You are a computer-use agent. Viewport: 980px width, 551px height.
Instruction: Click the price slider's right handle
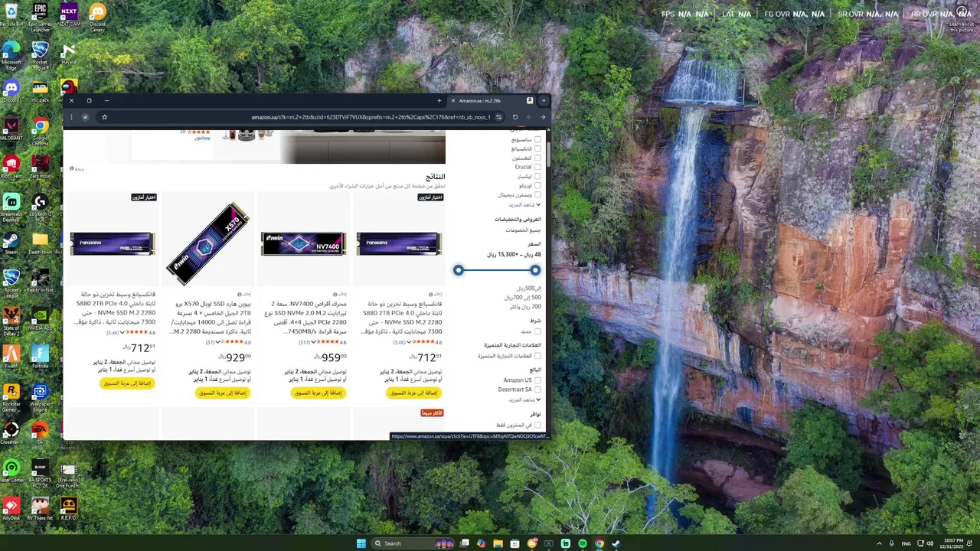click(535, 270)
